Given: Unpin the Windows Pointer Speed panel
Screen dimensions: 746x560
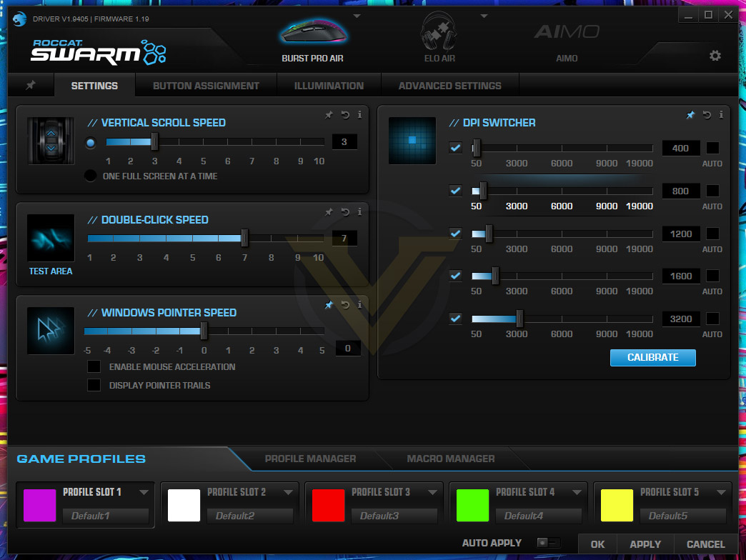Looking at the screenshot, I should click(329, 305).
